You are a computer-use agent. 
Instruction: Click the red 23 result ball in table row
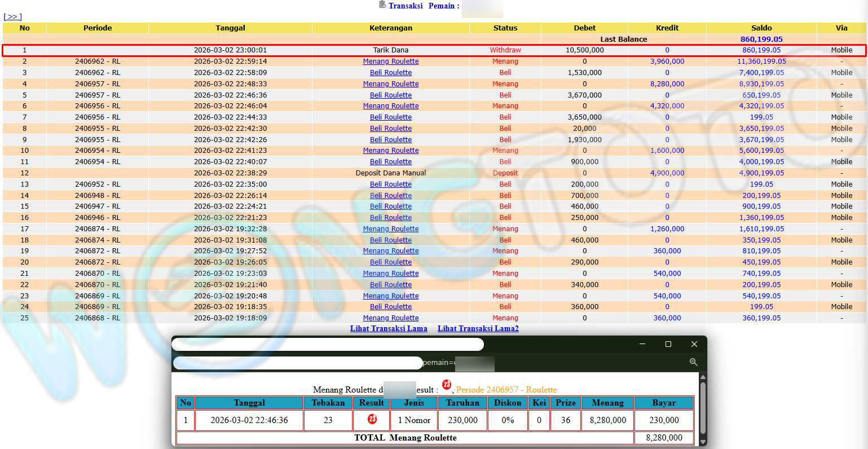point(372,419)
